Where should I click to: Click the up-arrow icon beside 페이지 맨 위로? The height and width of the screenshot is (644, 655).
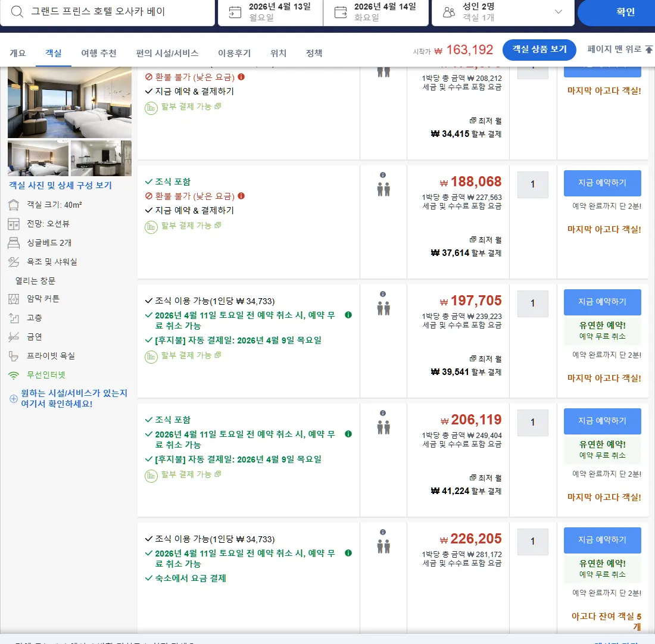pos(648,49)
